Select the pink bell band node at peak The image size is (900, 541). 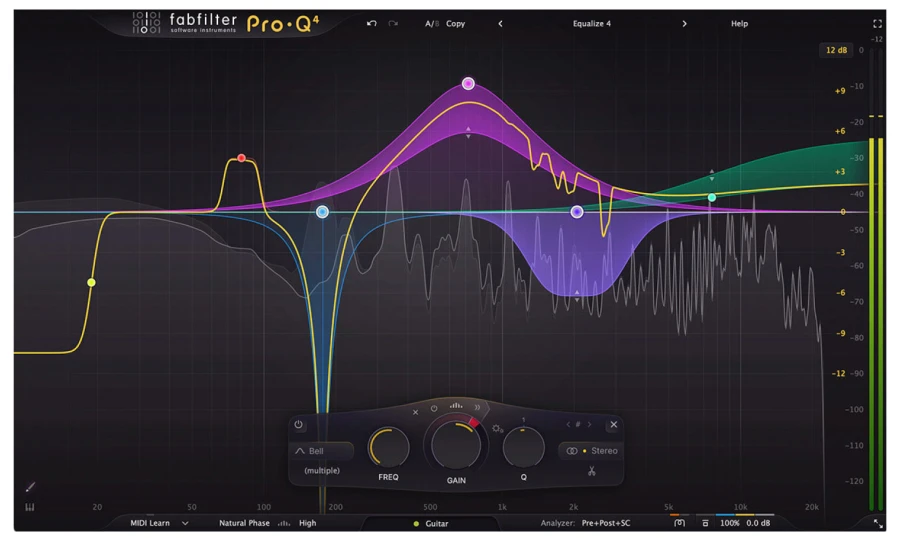(468, 84)
